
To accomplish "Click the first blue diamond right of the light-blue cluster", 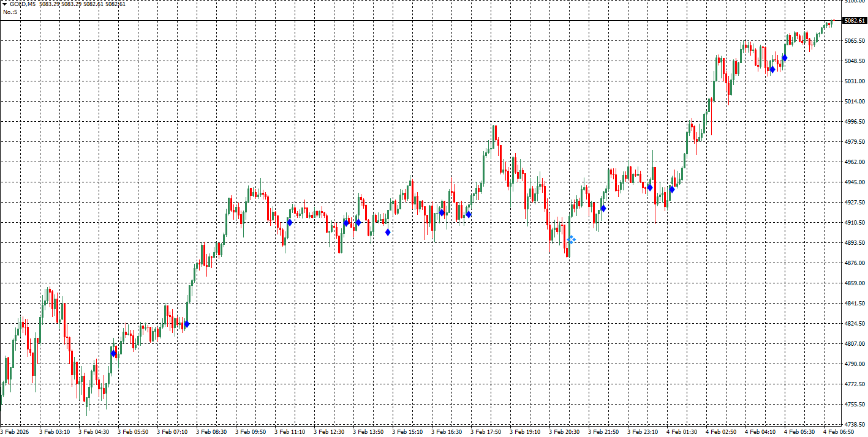I will point(603,209).
